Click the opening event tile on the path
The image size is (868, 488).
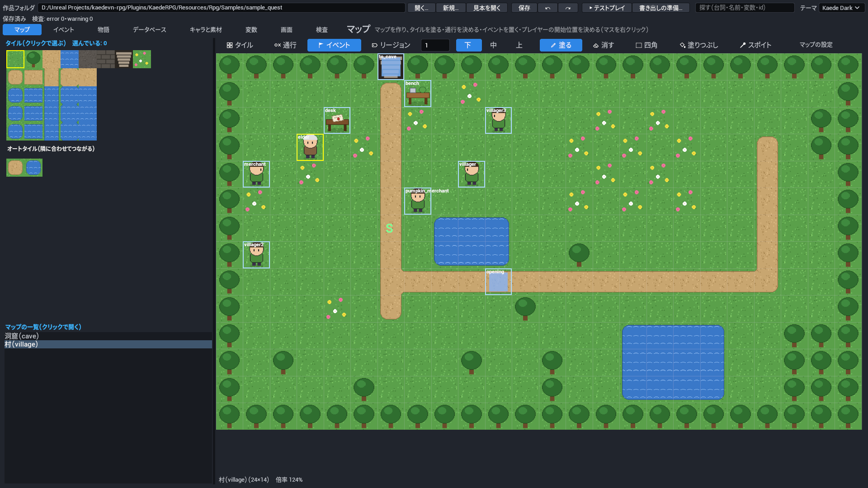click(498, 282)
